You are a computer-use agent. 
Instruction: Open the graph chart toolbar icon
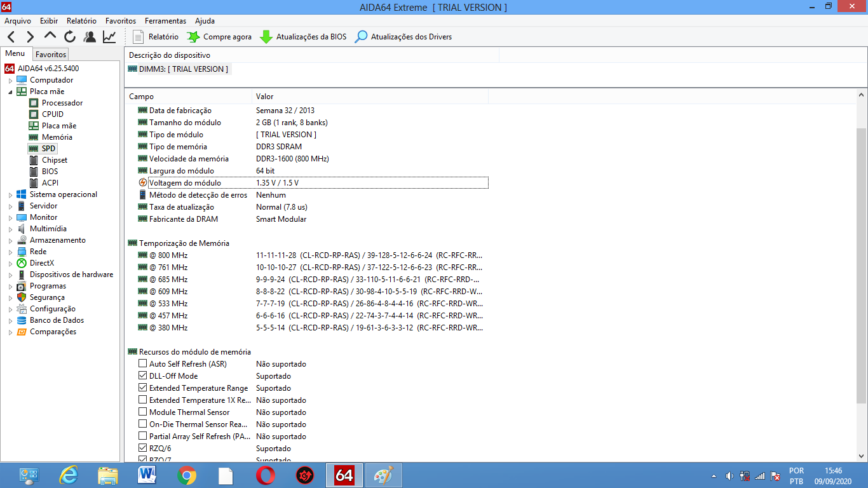coord(109,37)
